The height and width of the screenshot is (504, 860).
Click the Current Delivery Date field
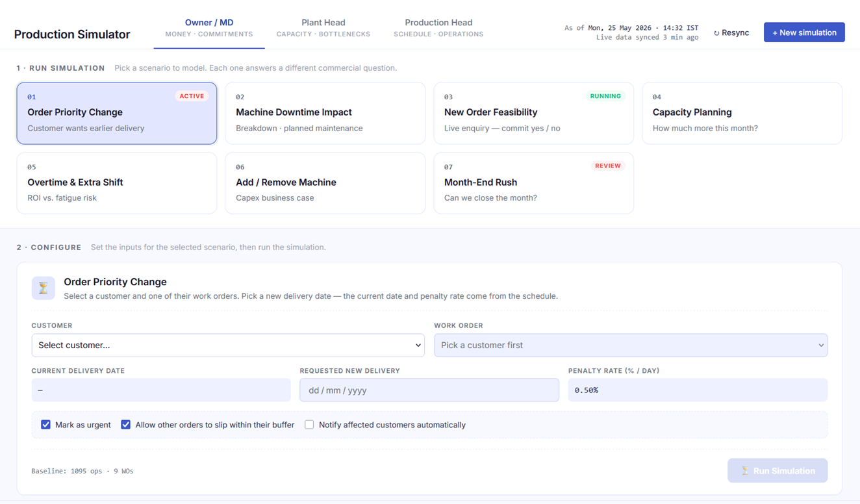click(161, 390)
